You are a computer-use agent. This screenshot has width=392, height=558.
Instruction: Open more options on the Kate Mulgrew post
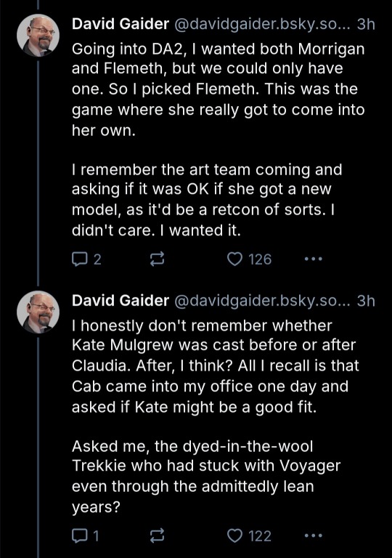(x=314, y=535)
